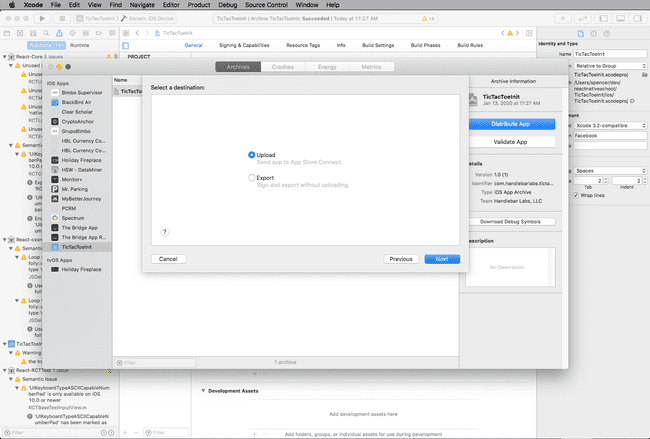650x439 pixels.
Task: Click the Distribute App button
Action: 510,124
